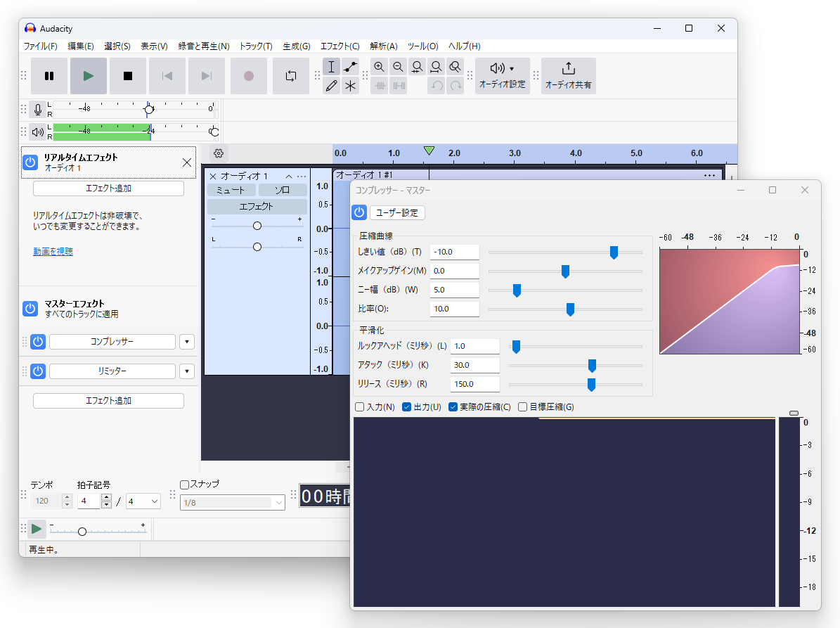Stop playback with the Stop button

pos(127,76)
